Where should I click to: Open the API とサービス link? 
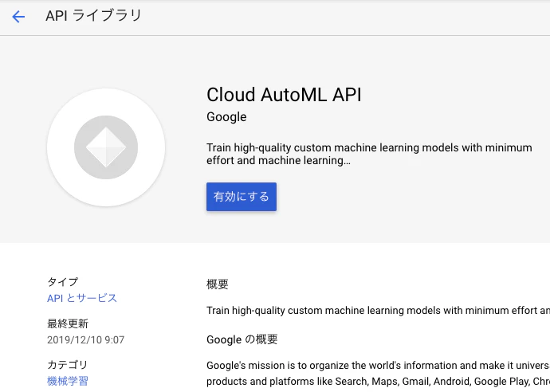[x=82, y=298]
